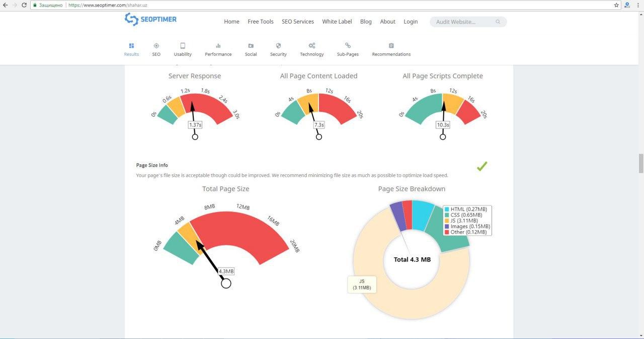Click the browser address bar URL

pos(107,5)
